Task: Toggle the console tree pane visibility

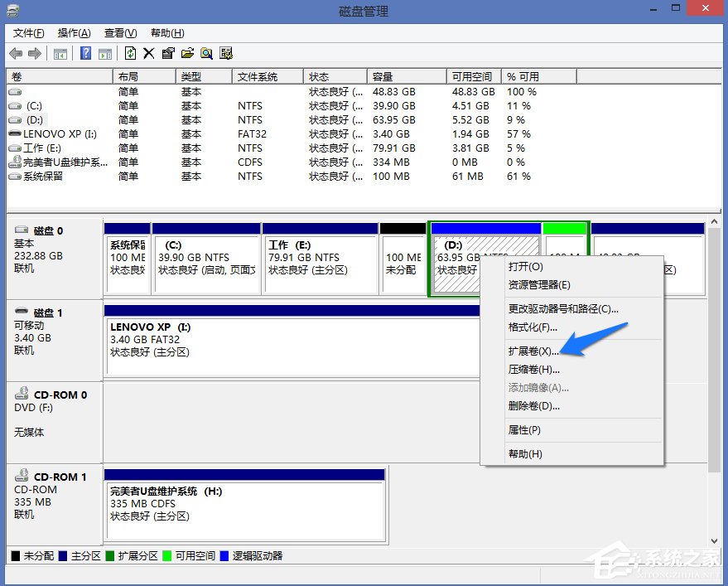Action: click(60, 53)
